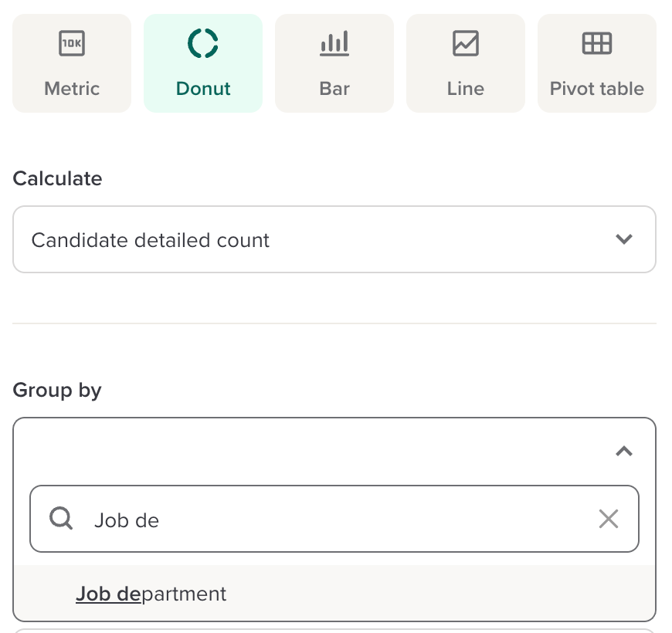Switch to Pivot table view
This screenshot has height=633, width=672.
click(x=597, y=89)
